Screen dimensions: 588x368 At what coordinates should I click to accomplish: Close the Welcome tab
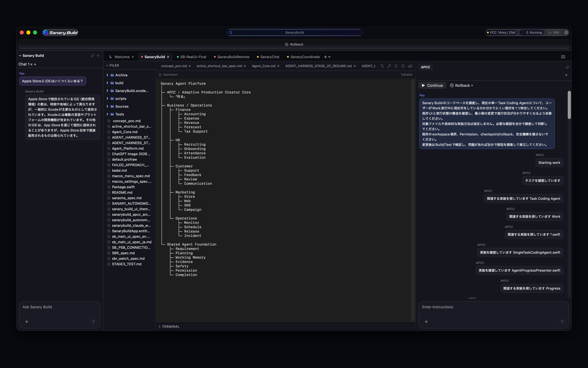point(133,57)
